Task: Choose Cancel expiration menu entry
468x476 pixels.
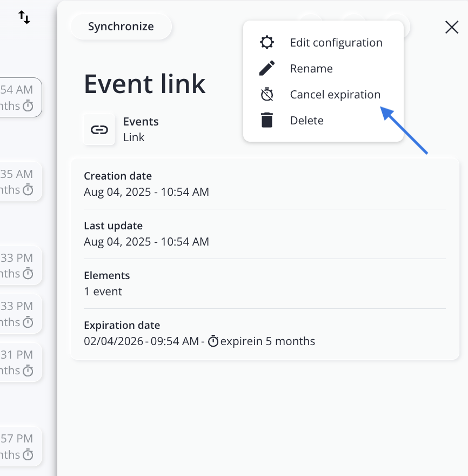Action: pos(335,95)
